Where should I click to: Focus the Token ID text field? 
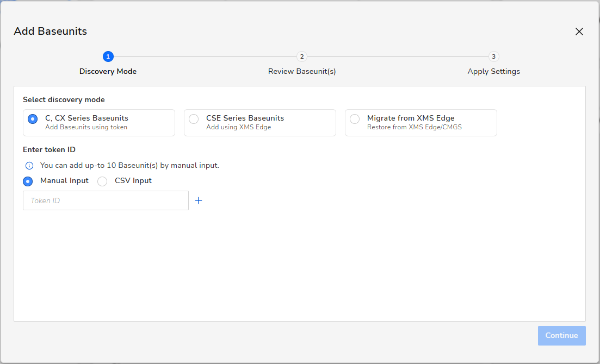[106, 200]
